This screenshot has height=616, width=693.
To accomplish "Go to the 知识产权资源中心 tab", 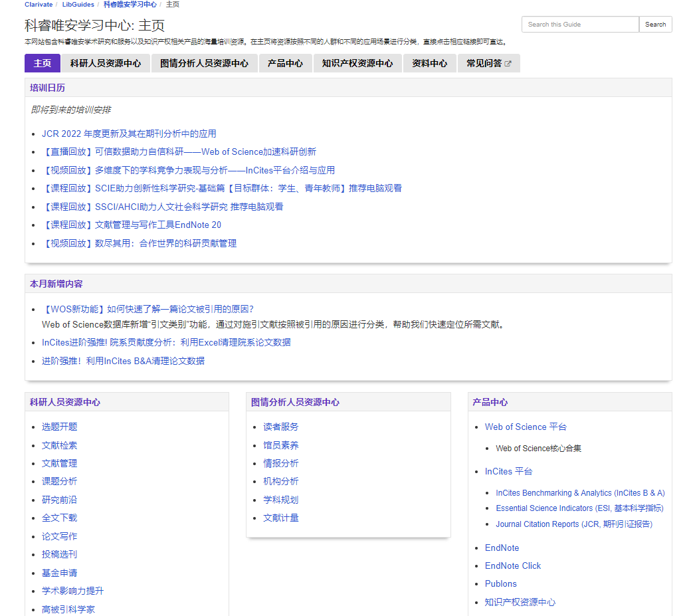I will click(x=357, y=64).
